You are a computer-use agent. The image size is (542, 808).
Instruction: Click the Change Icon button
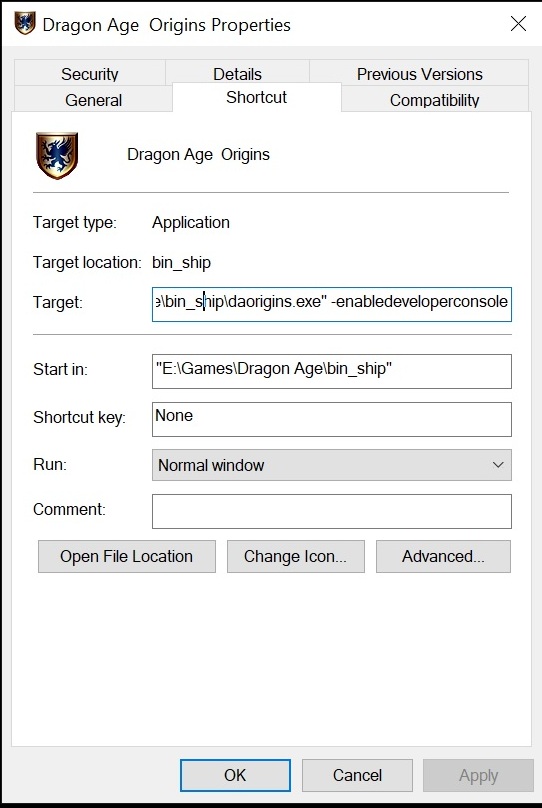tap(296, 557)
